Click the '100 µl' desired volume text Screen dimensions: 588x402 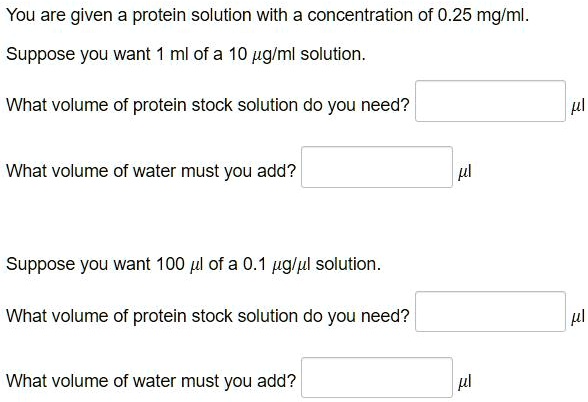179,265
